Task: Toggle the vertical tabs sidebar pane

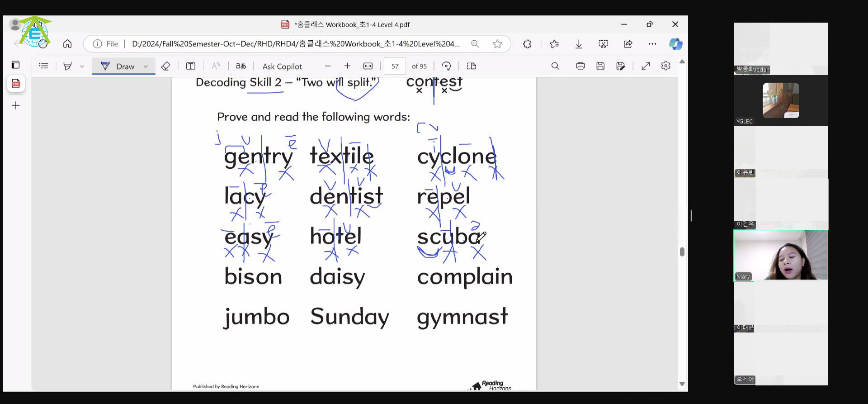Action: [15, 65]
